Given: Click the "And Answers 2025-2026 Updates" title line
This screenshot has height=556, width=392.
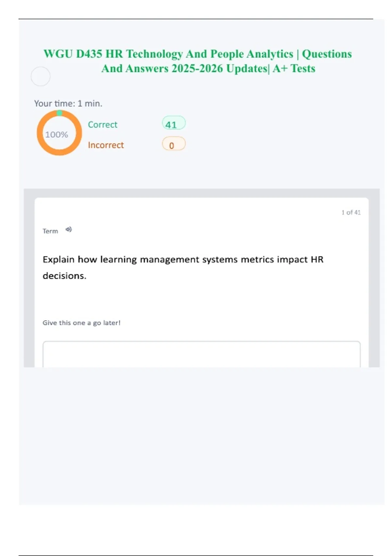Looking at the screenshot, I should 184,69.
